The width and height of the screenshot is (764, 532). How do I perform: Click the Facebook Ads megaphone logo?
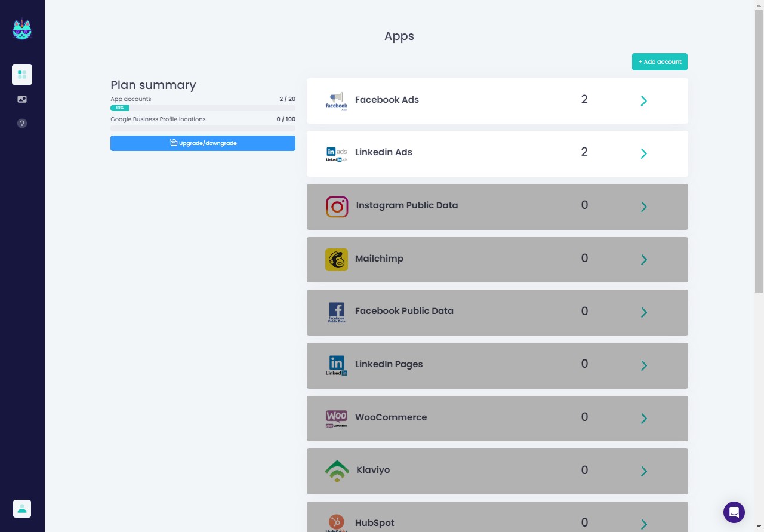click(x=337, y=101)
